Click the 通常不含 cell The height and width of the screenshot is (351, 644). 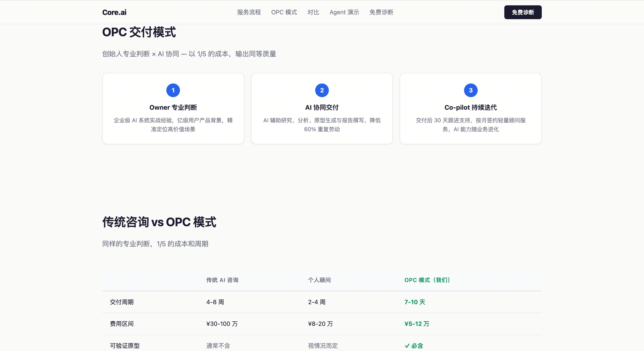[x=218, y=346]
